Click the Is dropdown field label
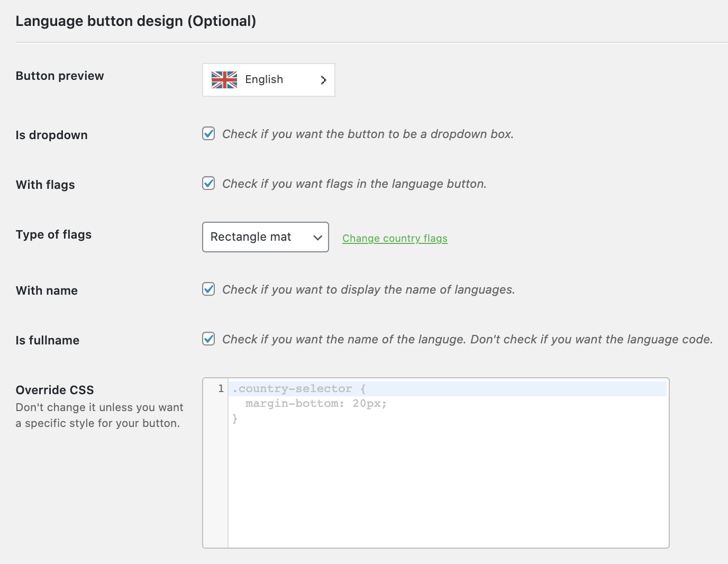The height and width of the screenshot is (564, 728). point(52,135)
